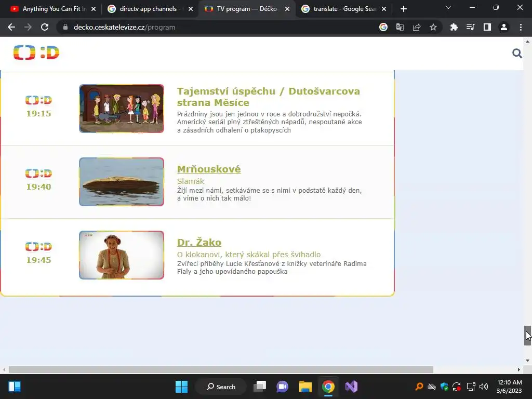Click the 19:45 time label
The width and height of the screenshot is (532, 399).
tap(38, 260)
